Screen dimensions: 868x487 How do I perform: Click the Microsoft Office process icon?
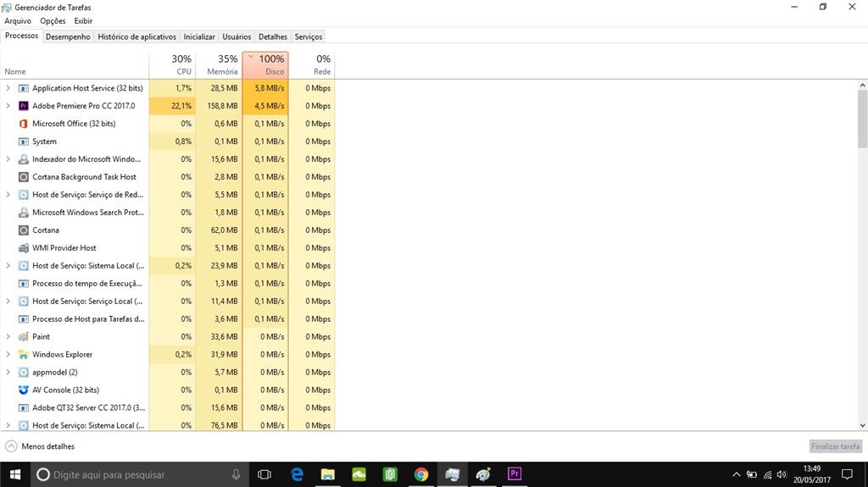tap(23, 124)
